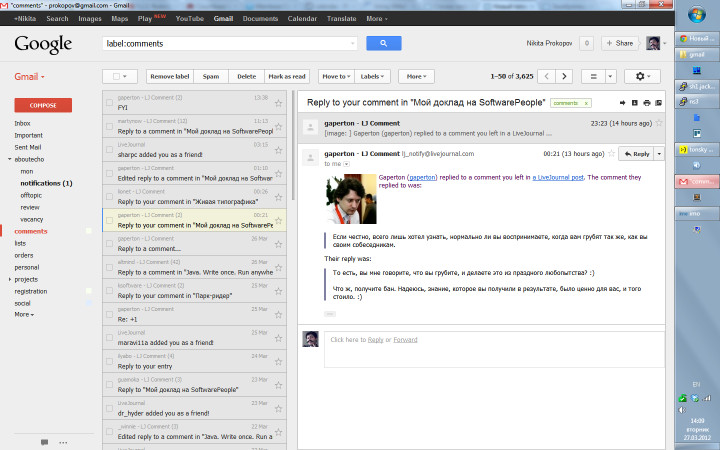Open the More actions dropdown in toolbar
720x450 pixels.
pos(416,76)
